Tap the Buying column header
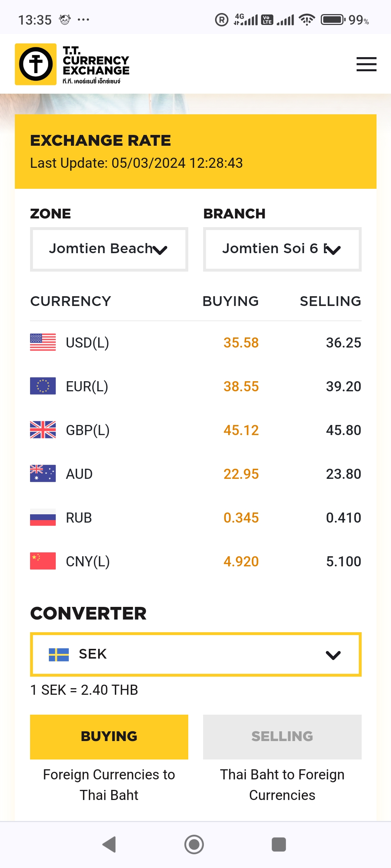Viewport: 391px width, 868px height. tap(230, 301)
